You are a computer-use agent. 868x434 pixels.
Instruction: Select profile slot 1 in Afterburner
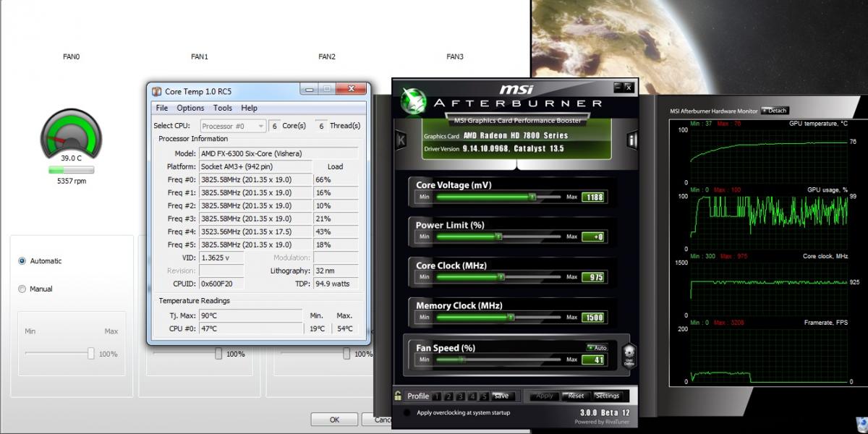(438, 396)
